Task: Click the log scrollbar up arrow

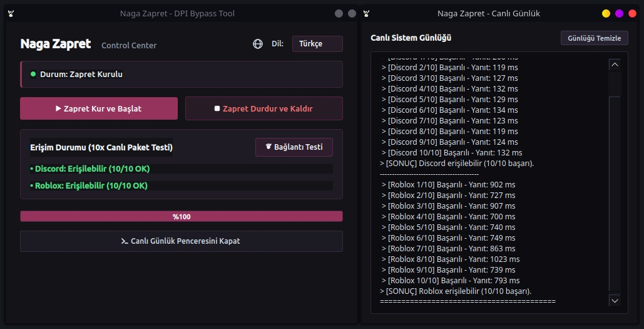Action: click(x=615, y=65)
